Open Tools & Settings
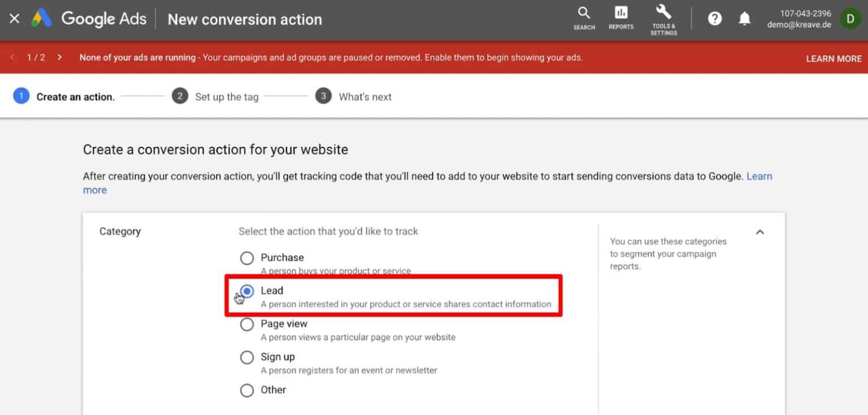 (663, 18)
